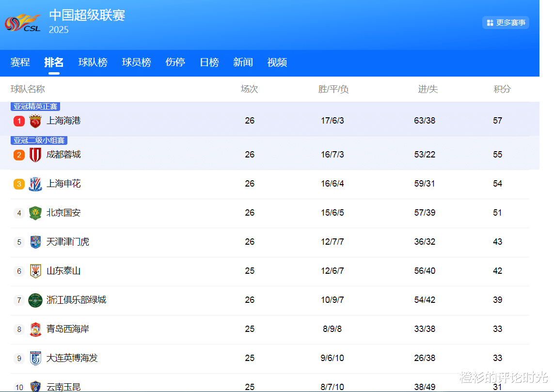The width and height of the screenshot is (554, 392).
Task: Open the 上海申花 team link
Action: click(x=63, y=184)
